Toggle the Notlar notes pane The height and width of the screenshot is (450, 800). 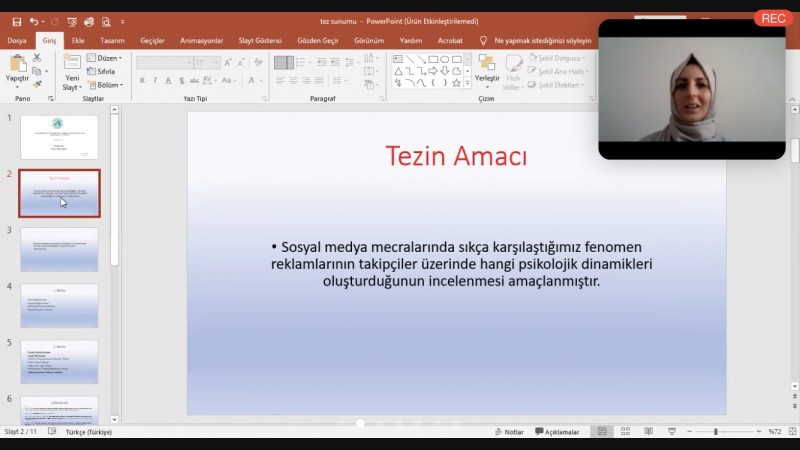point(509,432)
